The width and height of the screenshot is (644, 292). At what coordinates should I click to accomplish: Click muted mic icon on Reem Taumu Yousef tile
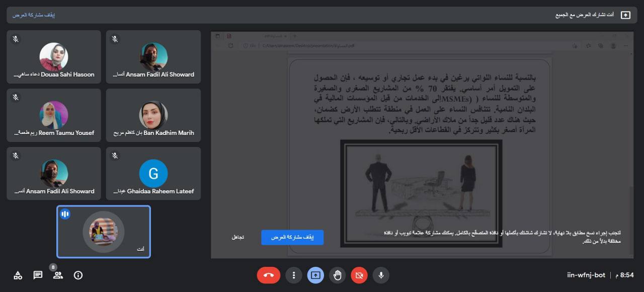(x=16, y=97)
